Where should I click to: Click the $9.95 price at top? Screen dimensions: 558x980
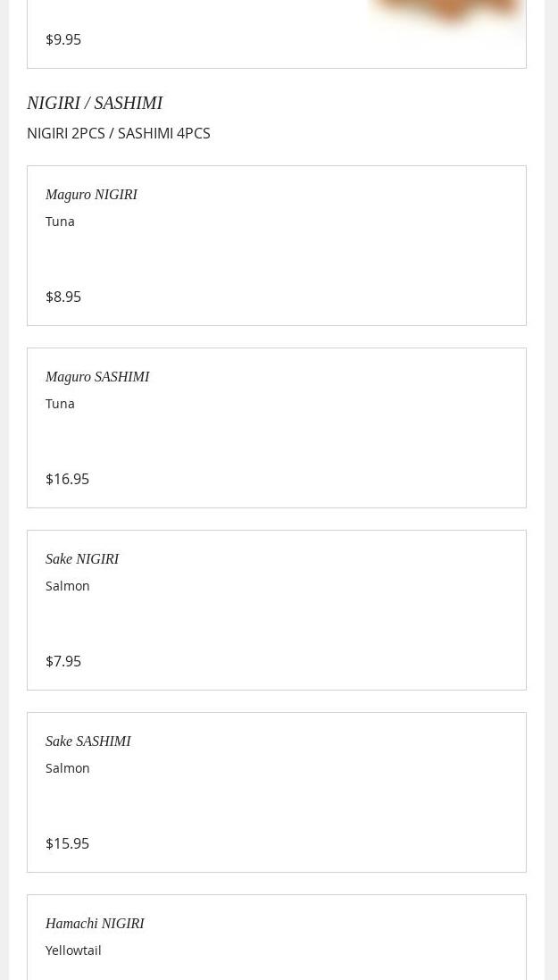(63, 39)
